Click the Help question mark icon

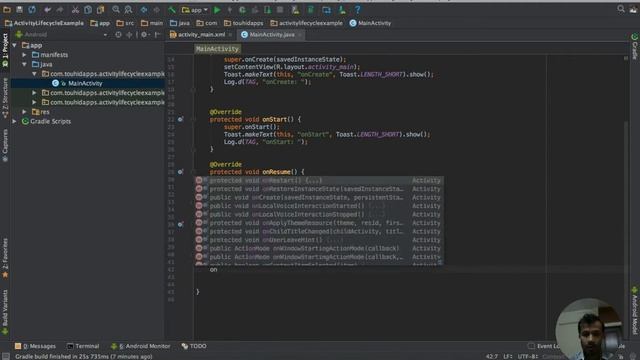tap(358, 9)
